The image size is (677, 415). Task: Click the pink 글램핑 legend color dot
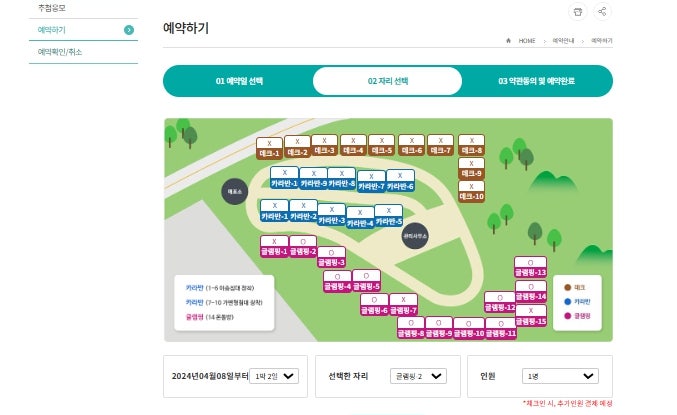pos(568,316)
